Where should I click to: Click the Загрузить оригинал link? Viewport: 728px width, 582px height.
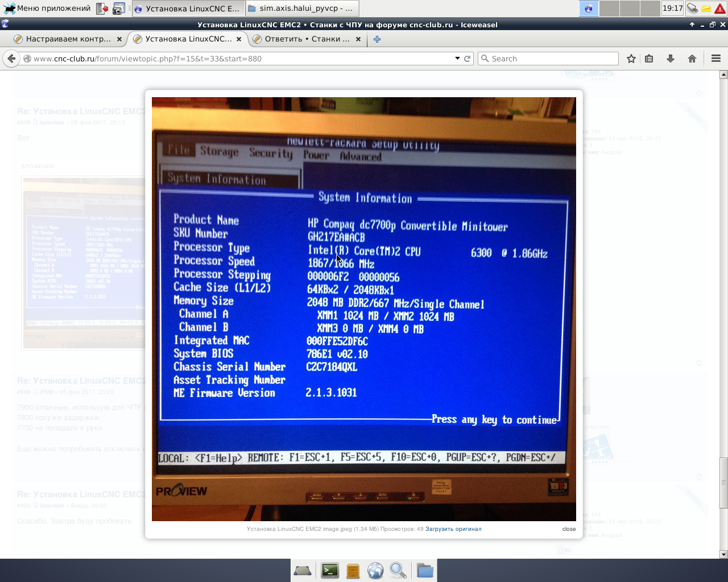click(453, 529)
